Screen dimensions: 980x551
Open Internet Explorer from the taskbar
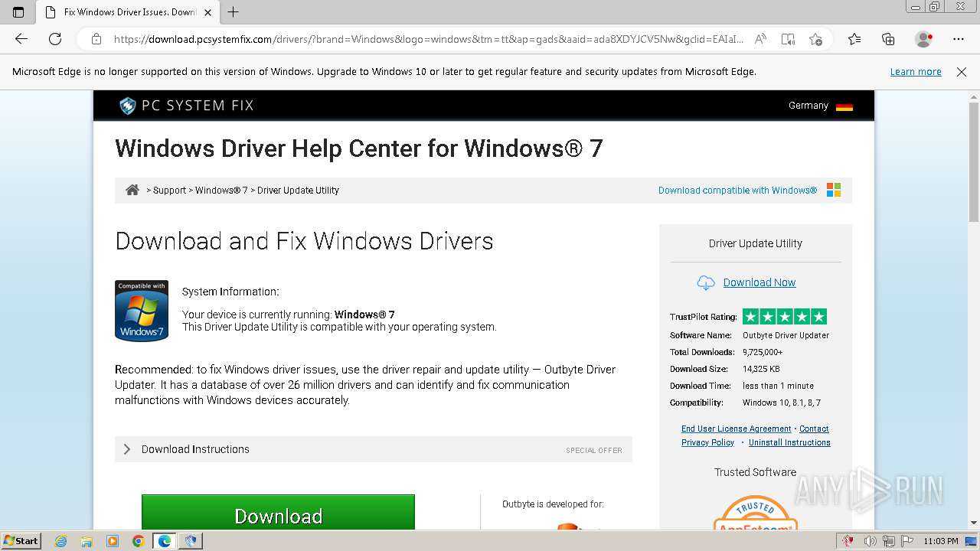pyautogui.click(x=61, y=541)
